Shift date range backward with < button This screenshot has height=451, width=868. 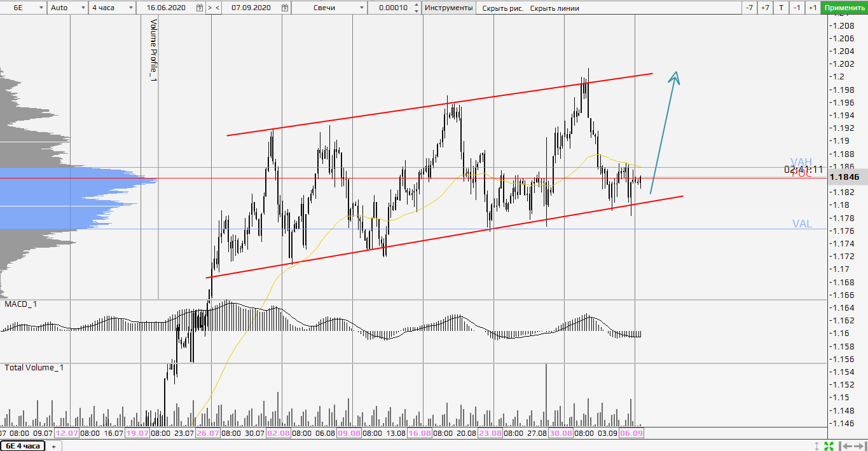pos(218,8)
